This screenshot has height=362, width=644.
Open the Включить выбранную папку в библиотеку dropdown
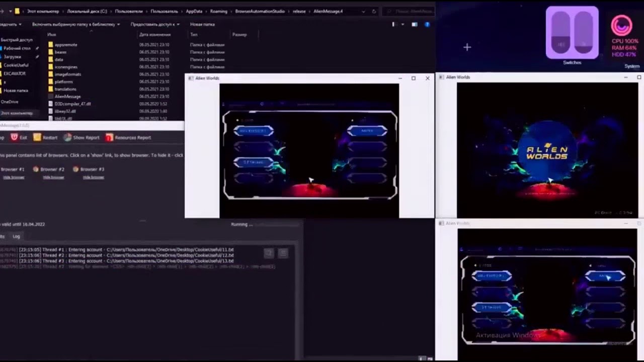pos(76,24)
